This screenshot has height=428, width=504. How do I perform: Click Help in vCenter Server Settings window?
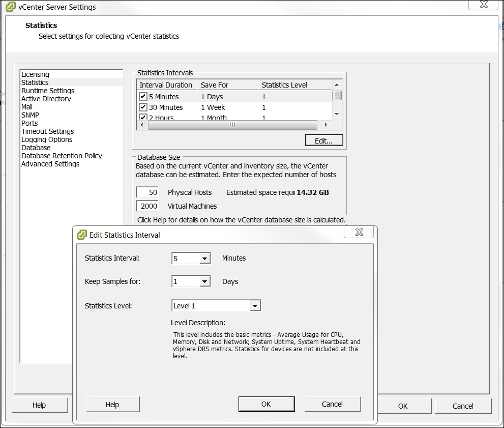(39, 405)
